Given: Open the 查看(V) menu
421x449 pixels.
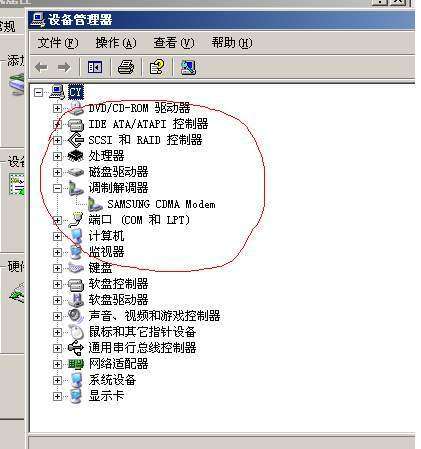Looking at the screenshot, I should [x=174, y=43].
